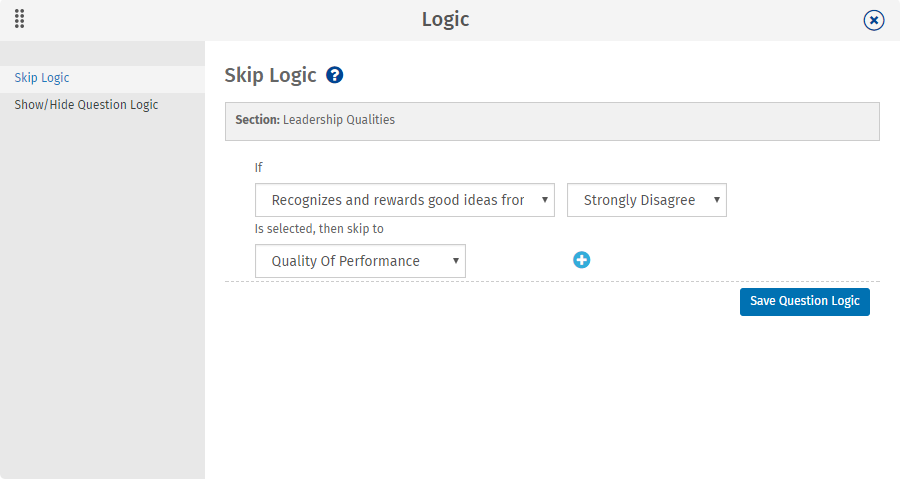Save the question logic

point(804,301)
